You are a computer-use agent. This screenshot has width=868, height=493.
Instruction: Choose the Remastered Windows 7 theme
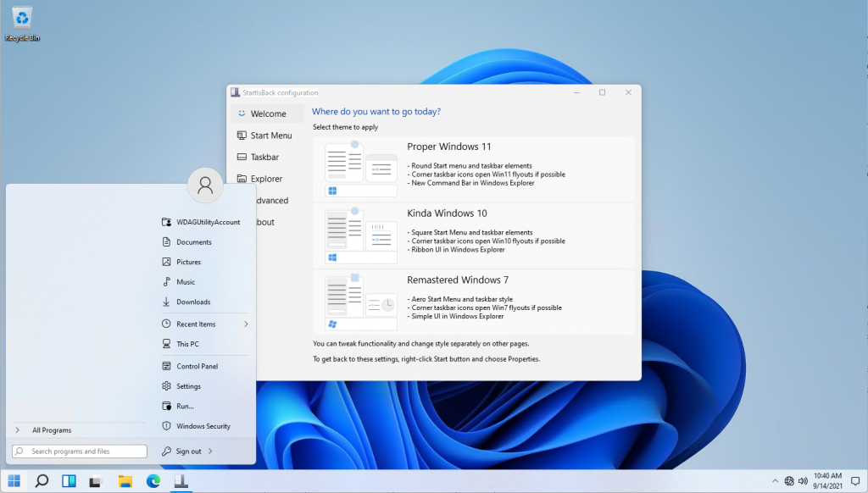(x=479, y=302)
